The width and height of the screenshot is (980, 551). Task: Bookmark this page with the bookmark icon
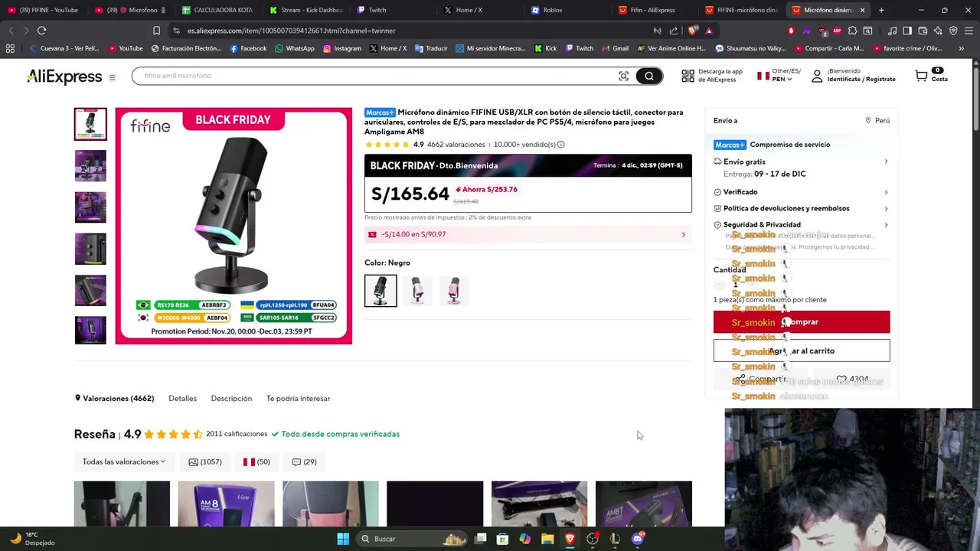click(x=156, y=31)
